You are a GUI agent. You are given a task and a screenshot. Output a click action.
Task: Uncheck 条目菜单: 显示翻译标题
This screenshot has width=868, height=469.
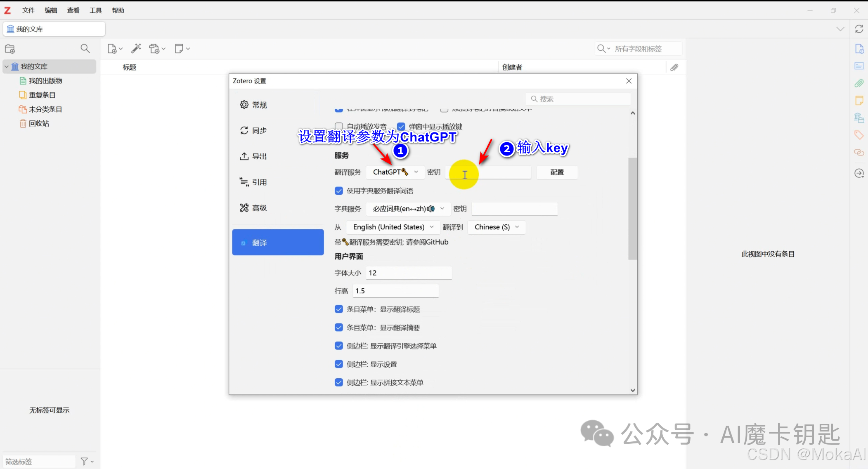point(338,309)
